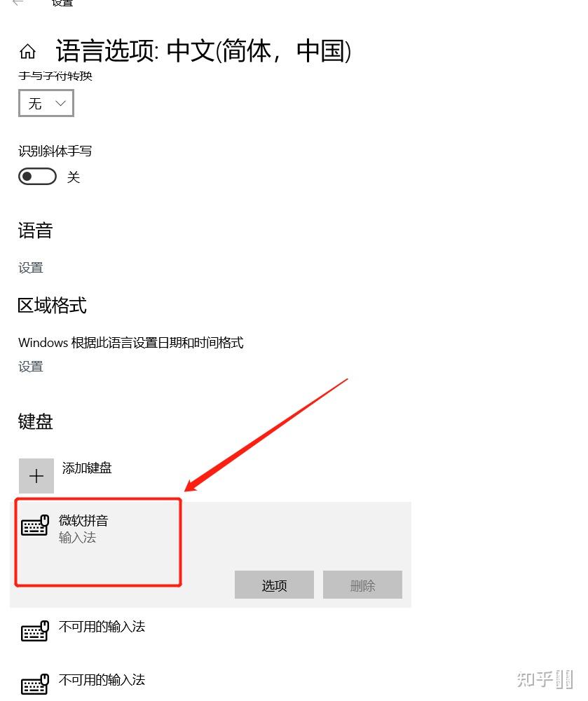
Task: Go to the Settings home icon
Action: pyautogui.click(x=28, y=51)
